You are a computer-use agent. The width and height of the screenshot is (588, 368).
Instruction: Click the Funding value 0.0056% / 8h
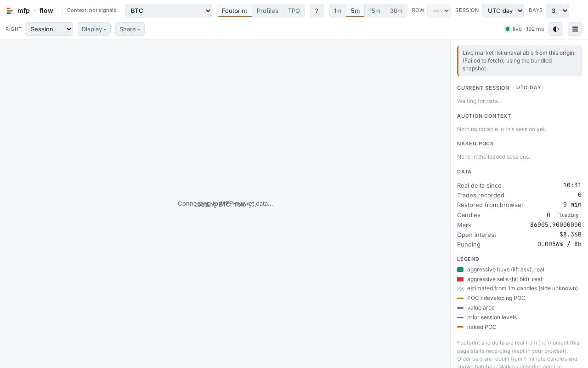coord(560,244)
